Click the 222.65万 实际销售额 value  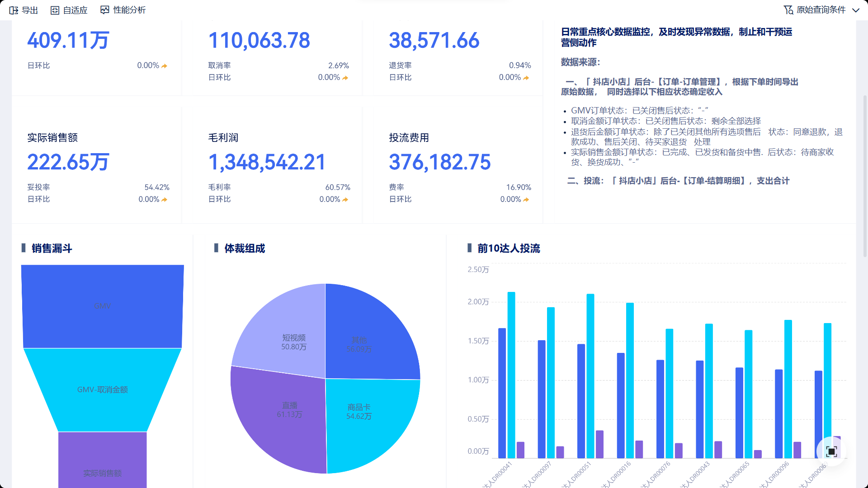pos(68,162)
